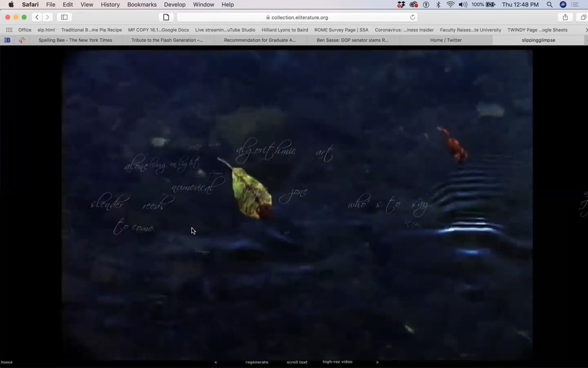Switch to Spelling Bee - The New York Times tab
The width and height of the screenshot is (588, 368).
point(75,40)
